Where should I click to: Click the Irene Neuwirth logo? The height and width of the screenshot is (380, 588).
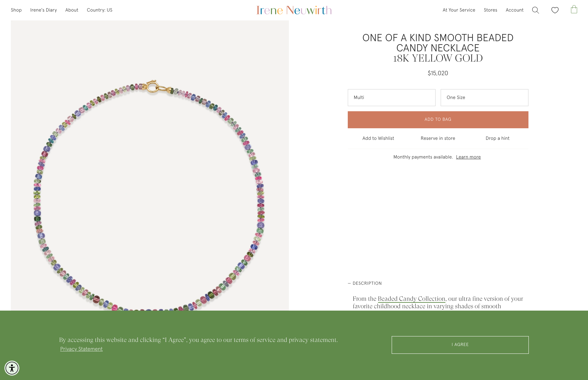[x=294, y=10]
